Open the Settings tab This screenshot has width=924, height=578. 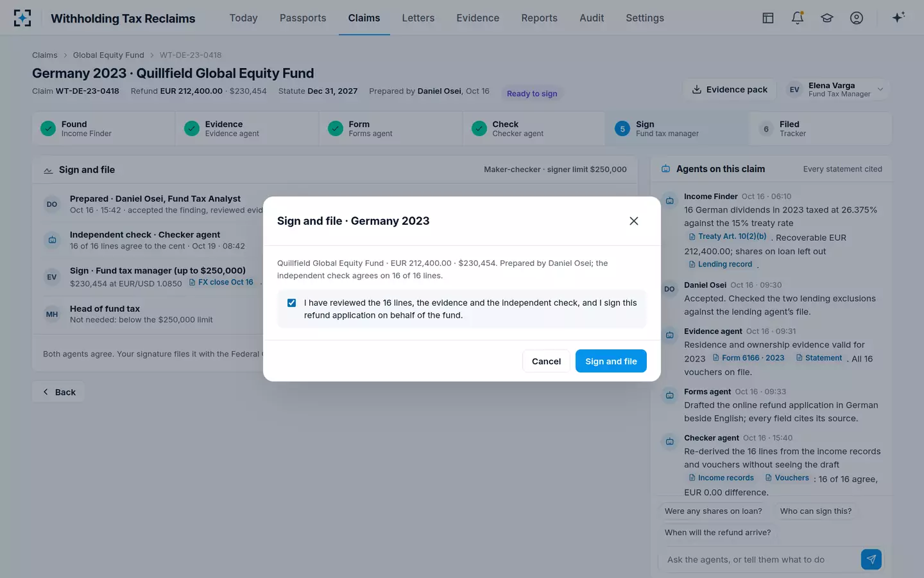pyautogui.click(x=645, y=18)
